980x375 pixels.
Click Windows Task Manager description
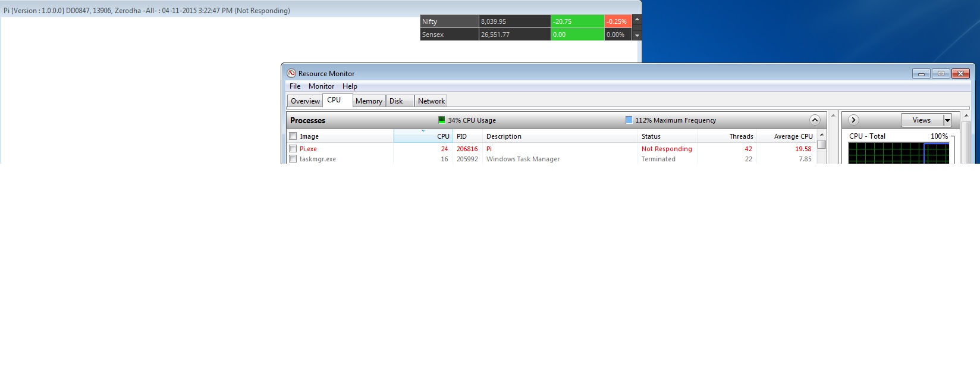[x=523, y=159]
